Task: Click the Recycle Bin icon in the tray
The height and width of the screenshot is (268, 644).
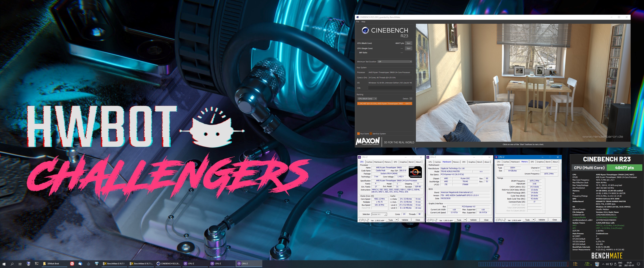Action: point(597,264)
